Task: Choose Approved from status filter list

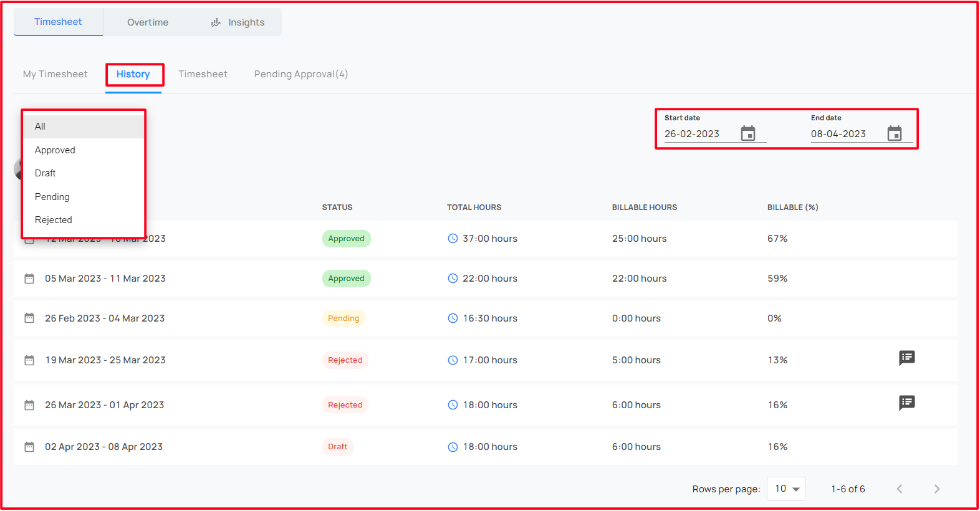Action: click(x=84, y=150)
